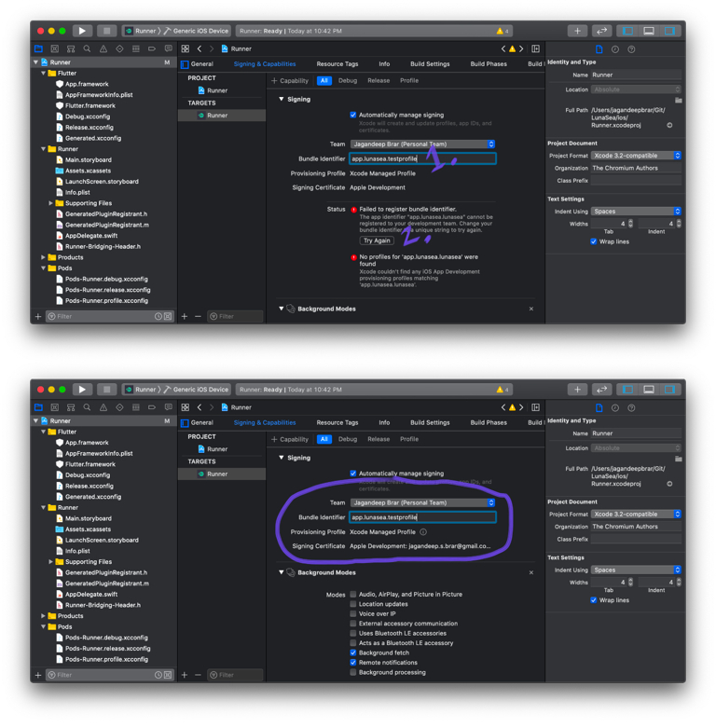Enable Voice over IP background mode
The width and height of the screenshot is (716, 728).
pos(353,613)
